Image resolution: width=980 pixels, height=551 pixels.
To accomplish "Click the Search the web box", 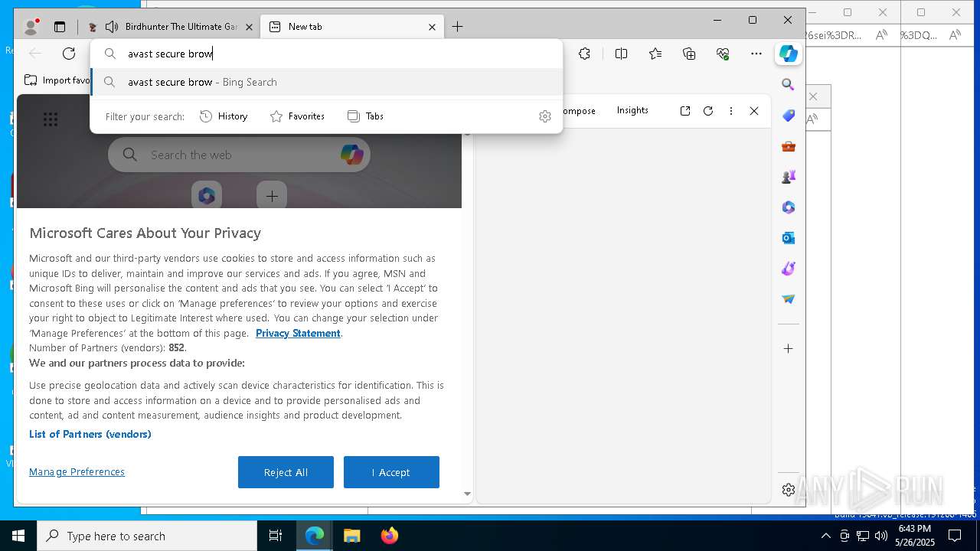I will pyautogui.click(x=239, y=155).
